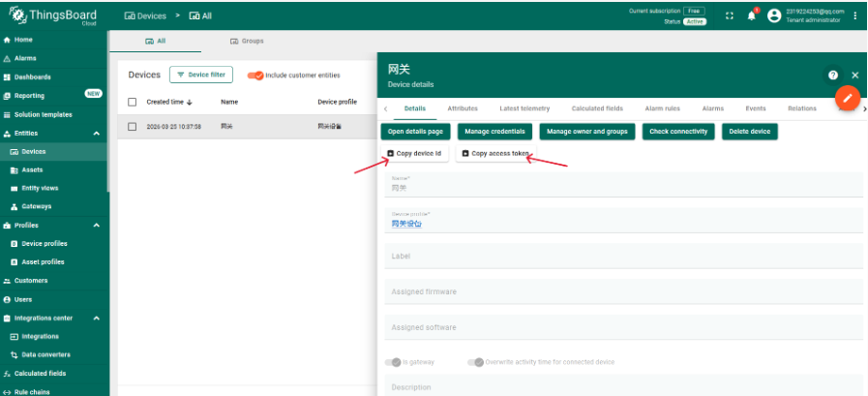Click the Label input field
Viewport: 868px width, 396px height.
point(623,257)
